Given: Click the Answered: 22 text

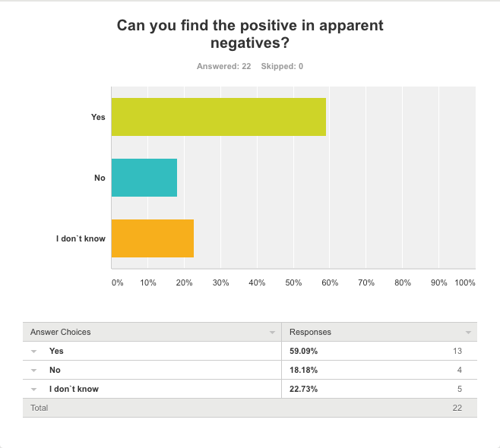Looking at the screenshot, I should point(223,66).
